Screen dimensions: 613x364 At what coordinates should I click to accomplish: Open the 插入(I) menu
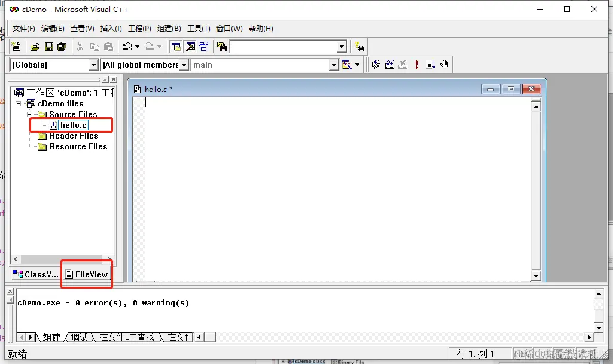111,29
